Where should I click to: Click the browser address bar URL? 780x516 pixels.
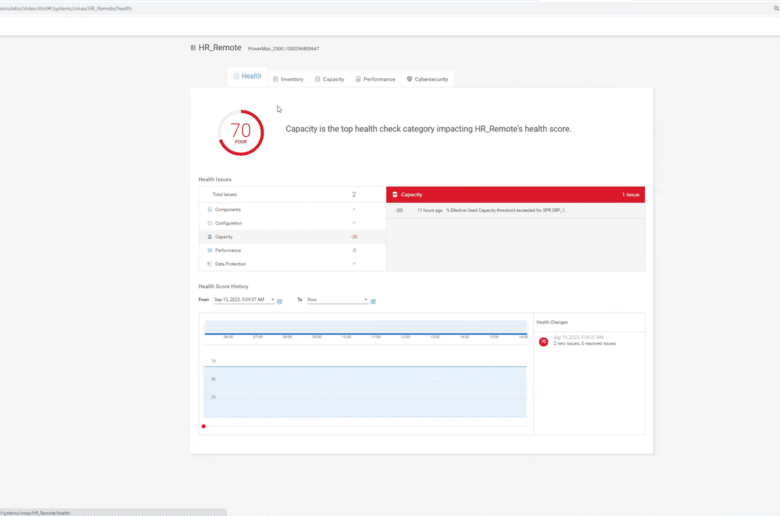[x=66, y=8]
